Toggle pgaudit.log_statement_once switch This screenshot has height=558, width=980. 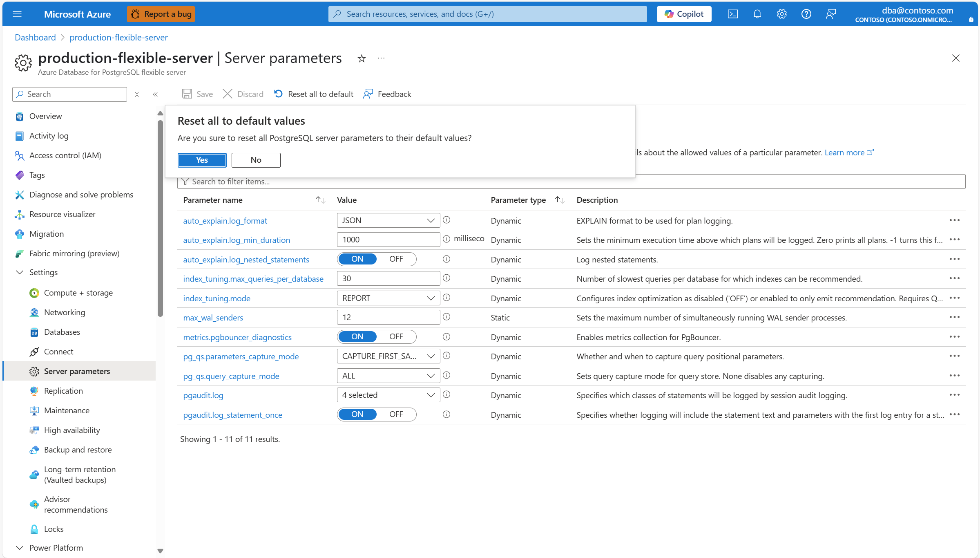coord(377,415)
